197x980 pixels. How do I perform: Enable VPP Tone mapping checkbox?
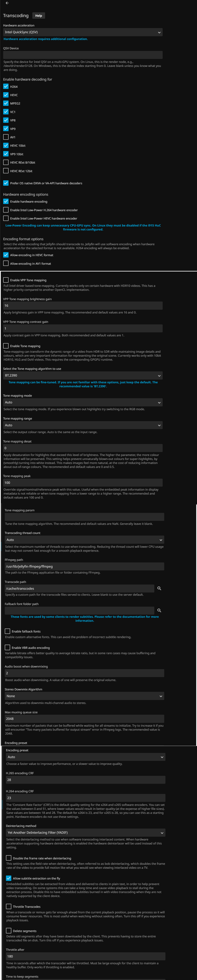click(x=6, y=280)
